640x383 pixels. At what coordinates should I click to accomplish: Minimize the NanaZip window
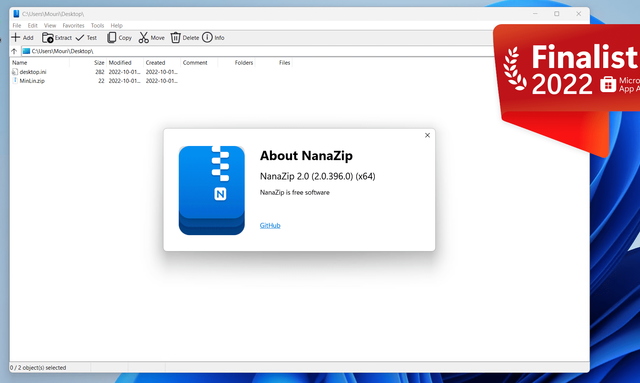tap(535, 14)
